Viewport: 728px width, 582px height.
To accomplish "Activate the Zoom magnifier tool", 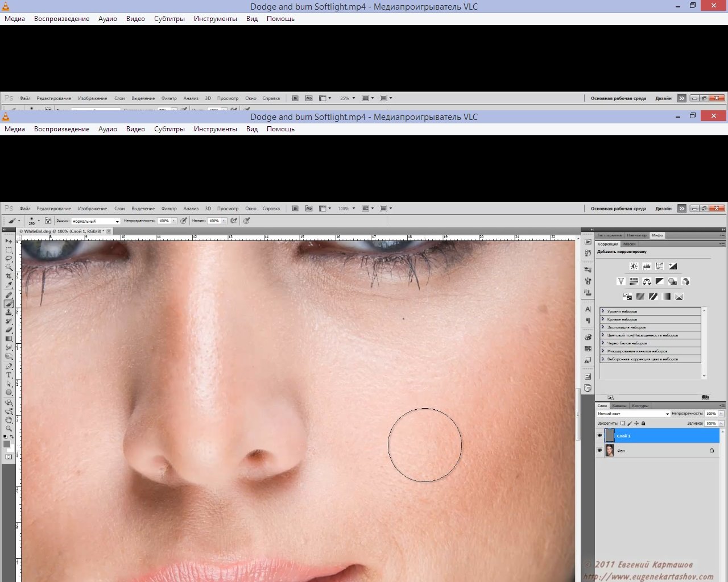I will click(x=9, y=429).
